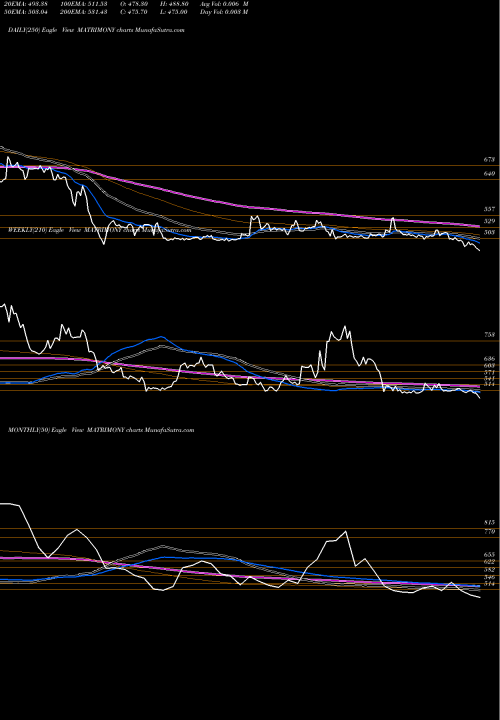Click the 582 price label on monthly chart
Screen dimensions: 500x720
pos(489,569)
